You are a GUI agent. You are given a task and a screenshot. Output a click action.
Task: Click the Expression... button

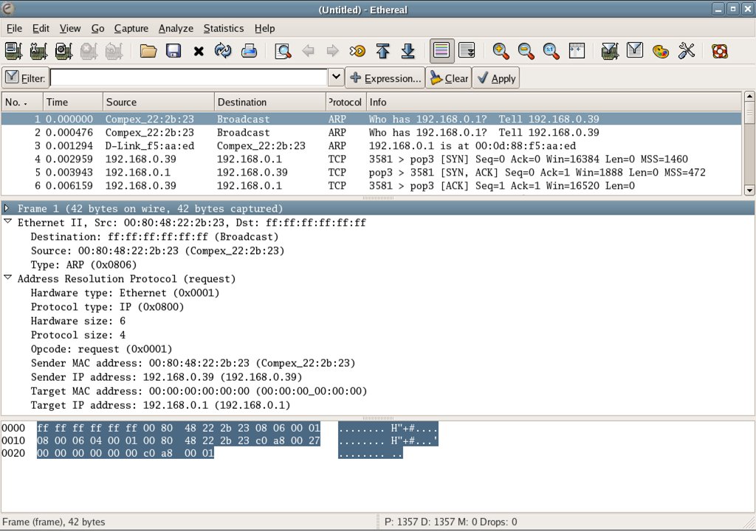coord(385,78)
